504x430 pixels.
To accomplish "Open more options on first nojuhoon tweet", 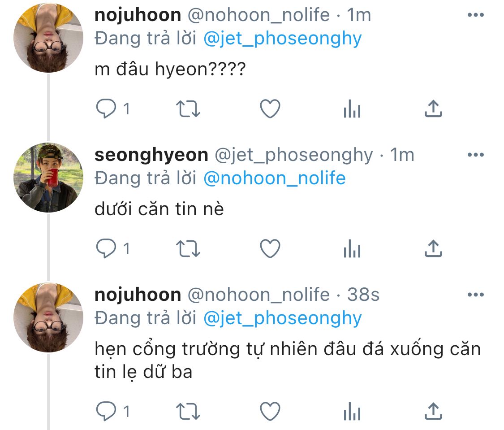I will point(475,15).
